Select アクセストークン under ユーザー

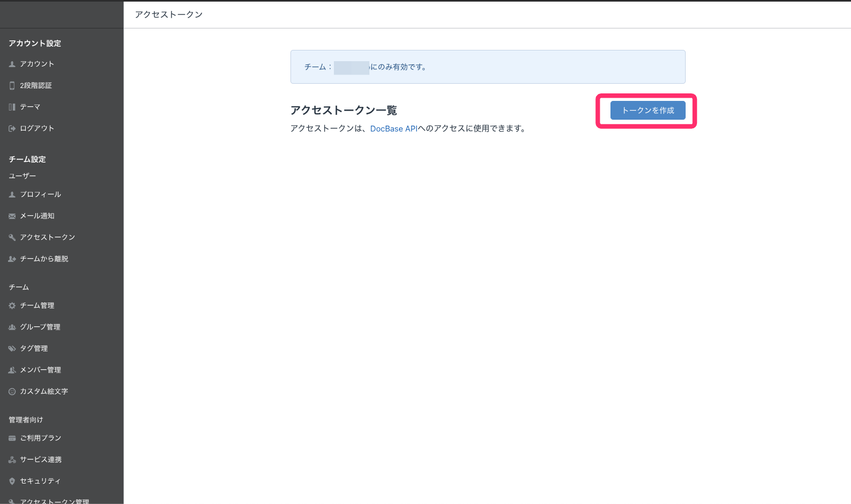tap(47, 237)
